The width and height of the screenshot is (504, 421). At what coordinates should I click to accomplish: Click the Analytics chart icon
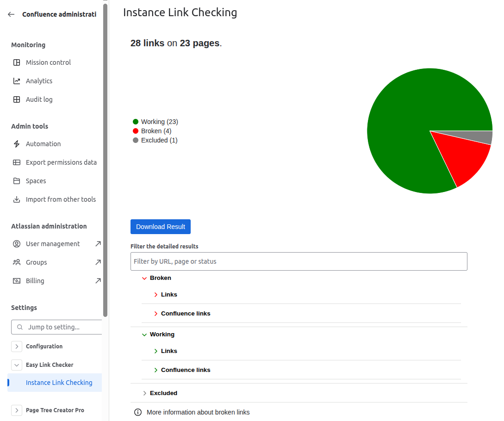coord(17,81)
